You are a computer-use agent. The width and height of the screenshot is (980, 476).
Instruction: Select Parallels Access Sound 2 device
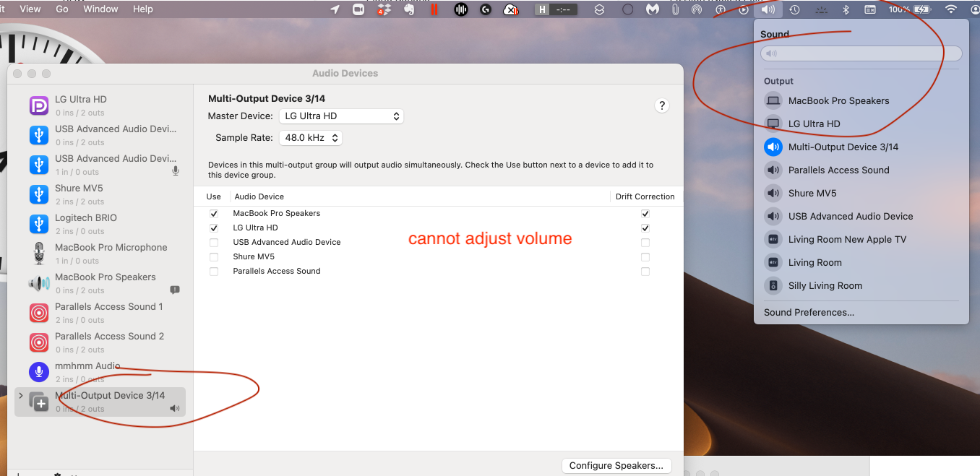click(x=100, y=342)
